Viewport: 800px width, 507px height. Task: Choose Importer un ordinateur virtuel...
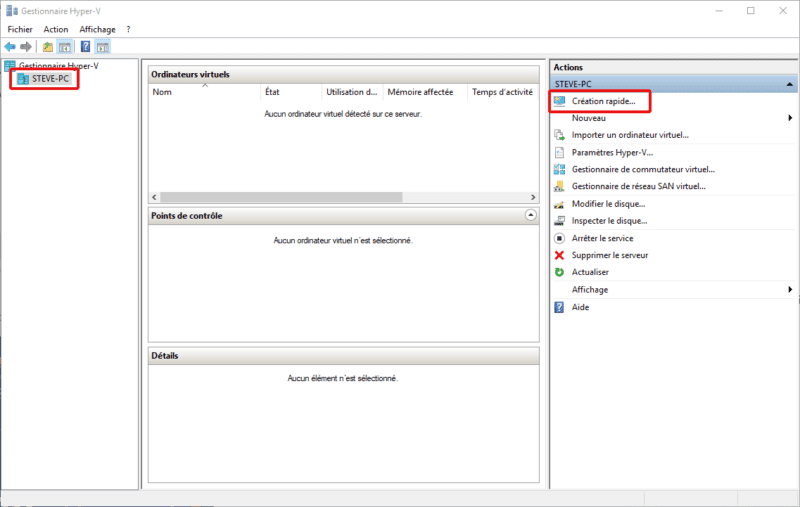point(630,135)
